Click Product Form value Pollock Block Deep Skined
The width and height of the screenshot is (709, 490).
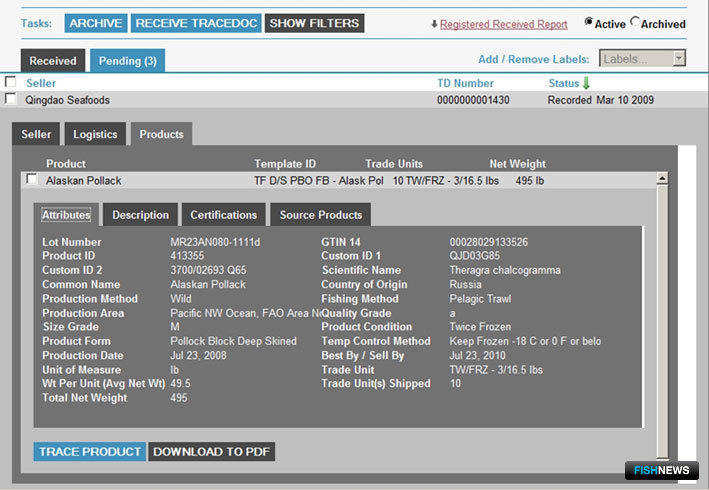click(x=233, y=341)
